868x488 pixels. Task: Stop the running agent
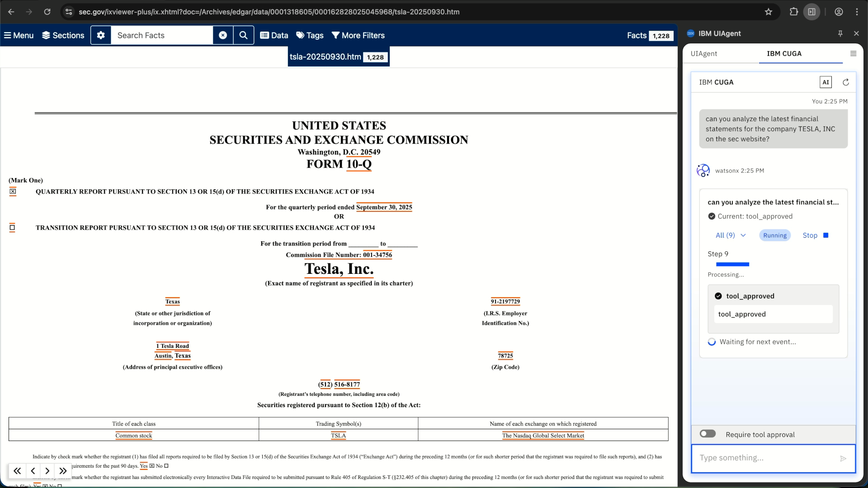coord(815,235)
